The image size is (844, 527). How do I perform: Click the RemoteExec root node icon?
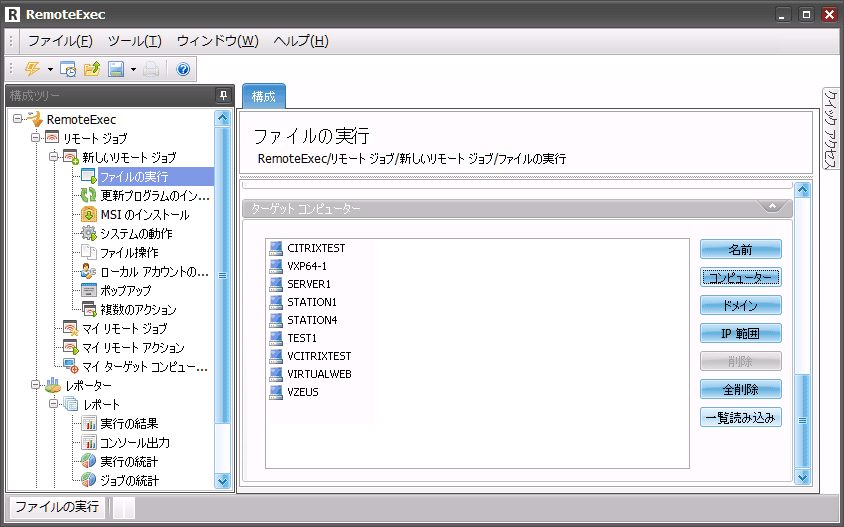coord(34,118)
